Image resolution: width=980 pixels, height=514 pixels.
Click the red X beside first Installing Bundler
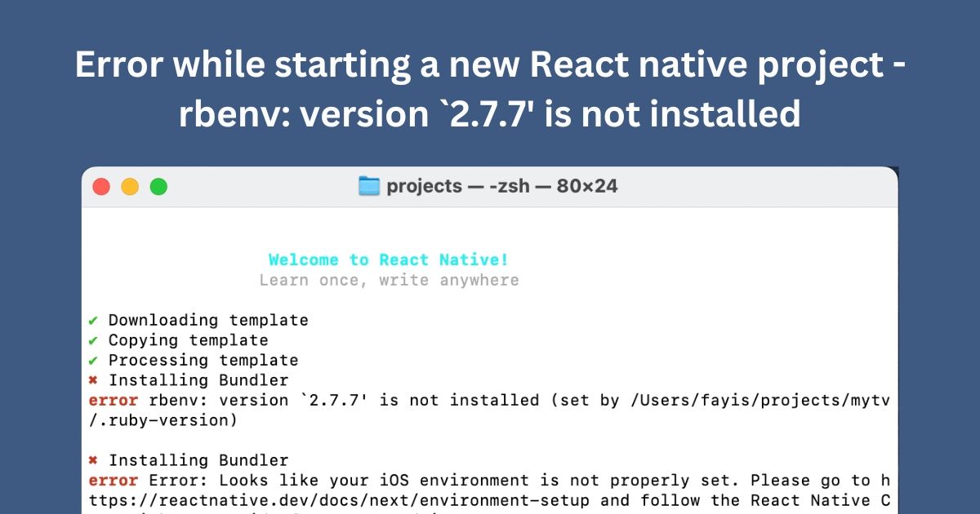(92, 380)
